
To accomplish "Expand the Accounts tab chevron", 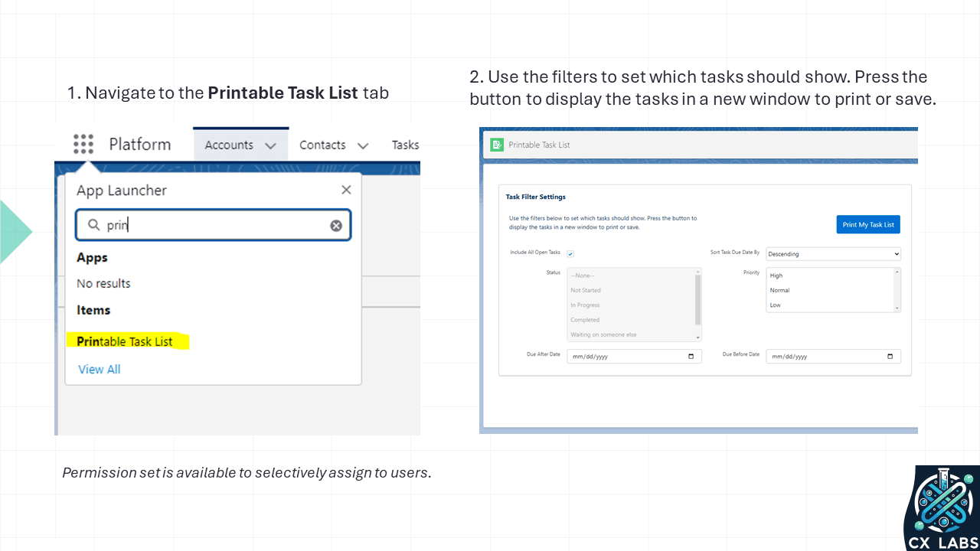I will pyautogui.click(x=270, y=145).
